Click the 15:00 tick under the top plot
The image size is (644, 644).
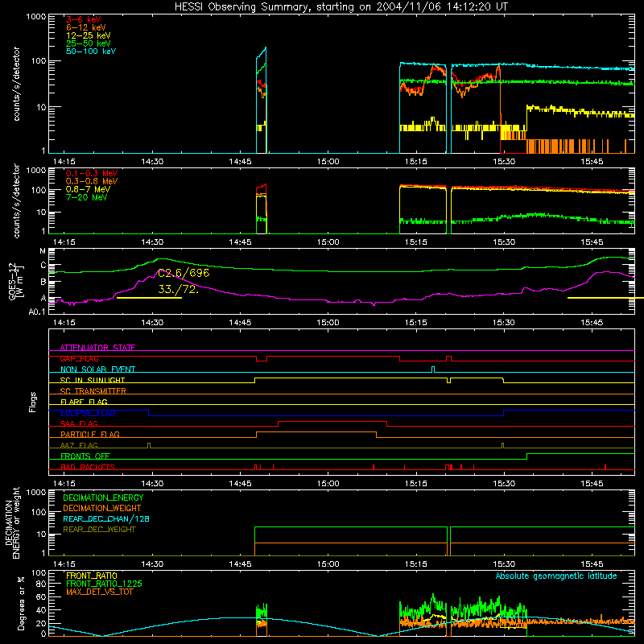coord(328,162)
